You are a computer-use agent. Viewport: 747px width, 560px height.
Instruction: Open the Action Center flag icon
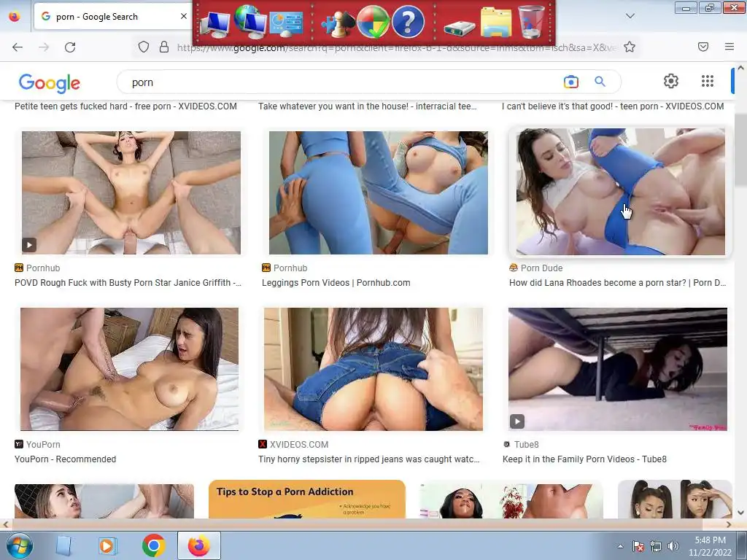pyautogui.click(x=638, y=546)
